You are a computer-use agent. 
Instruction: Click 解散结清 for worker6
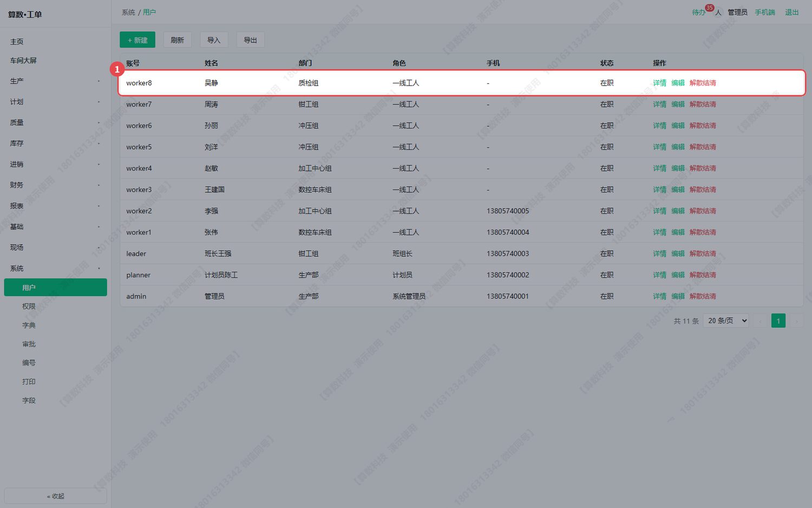(x=703, y=126)
